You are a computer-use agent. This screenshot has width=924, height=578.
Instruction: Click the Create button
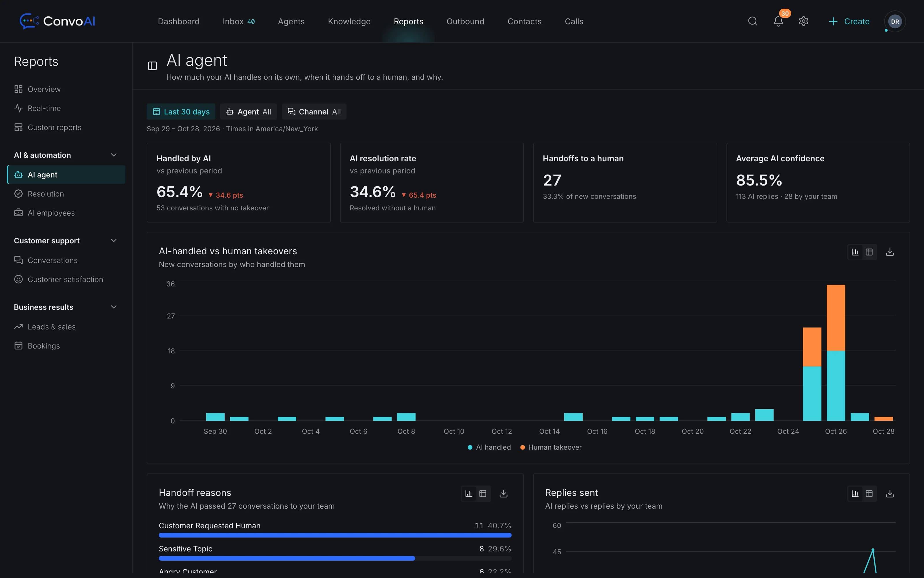coord(849,21)
